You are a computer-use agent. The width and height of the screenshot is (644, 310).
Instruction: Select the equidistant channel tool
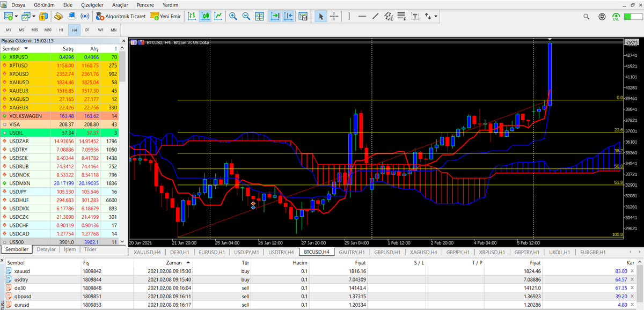tap(389, 16)
